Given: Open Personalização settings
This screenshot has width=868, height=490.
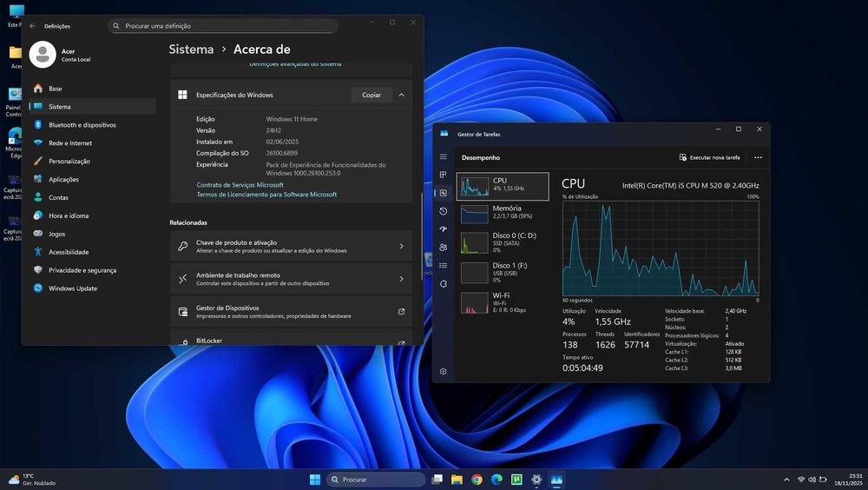Looking at the screenshot, I should (x=93, y=162).
